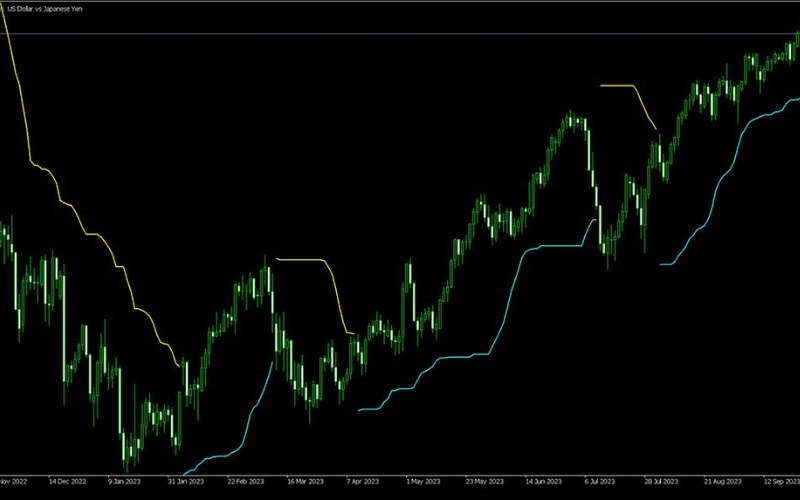Select the horizontal price line near chart top
This screenshot has width=800, height=500.
pyautogui.click(x=400, y=34)
